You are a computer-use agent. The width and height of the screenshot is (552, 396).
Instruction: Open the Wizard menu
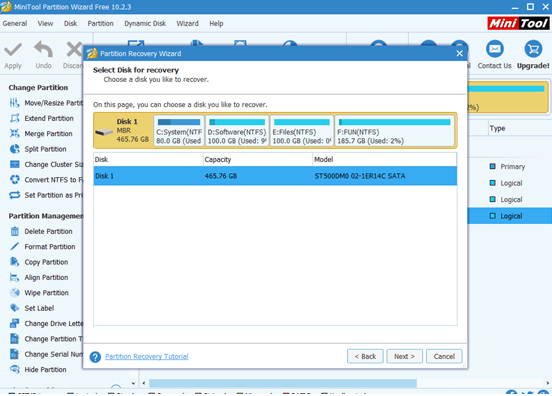click(x=187, y=24)
